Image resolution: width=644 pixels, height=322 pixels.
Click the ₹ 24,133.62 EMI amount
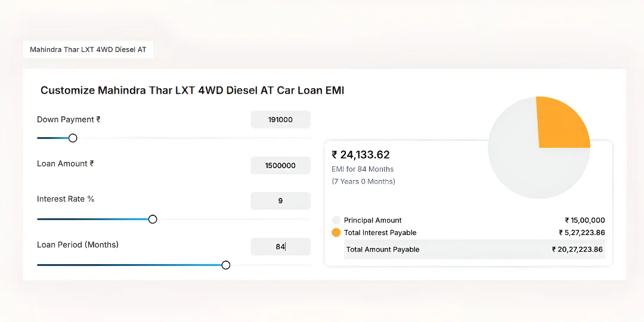tap(361, 155)
